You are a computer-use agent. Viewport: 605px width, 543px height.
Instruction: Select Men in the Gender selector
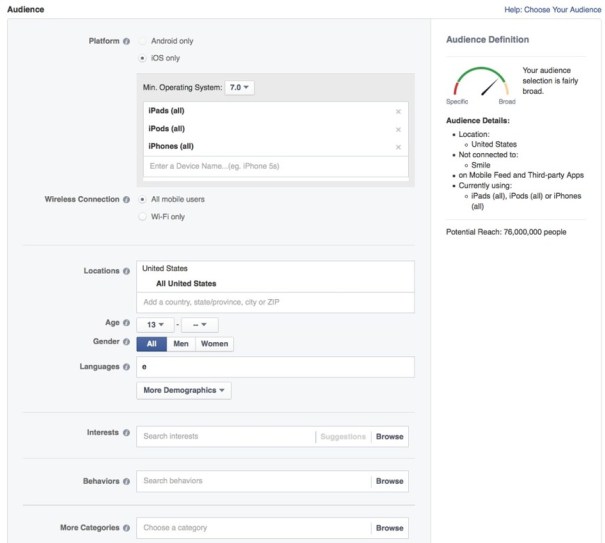181,344
